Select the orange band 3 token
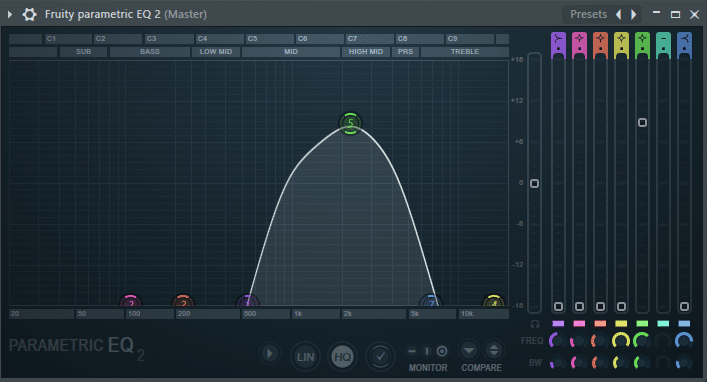 coord(183,301)
